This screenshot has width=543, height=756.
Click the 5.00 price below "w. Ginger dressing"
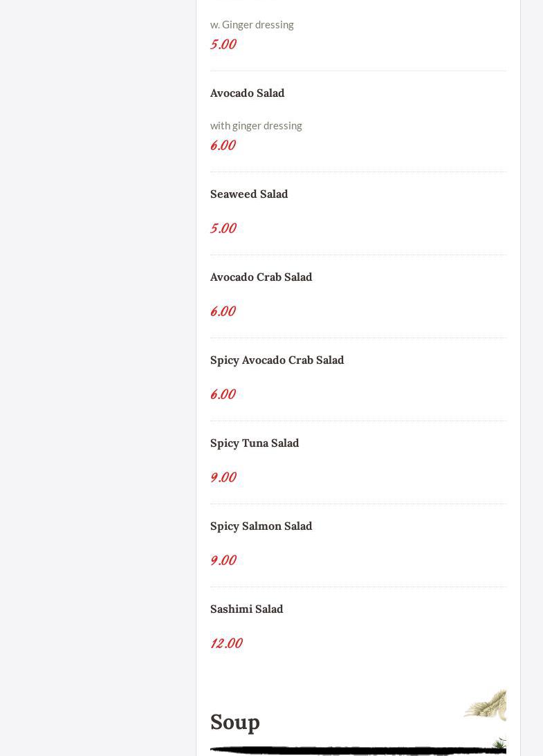[x=223, y=44]
